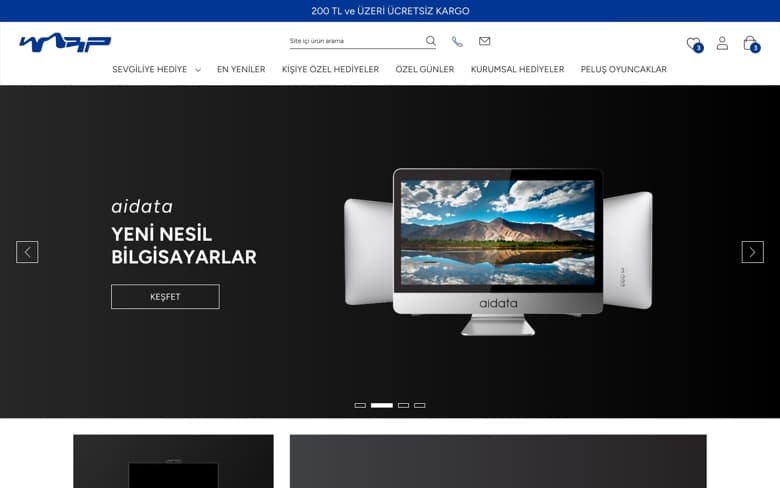Click the YENİ NESİL BİLGİSAYARLAR headline
The image size is (780, 488).
[184, 246]
